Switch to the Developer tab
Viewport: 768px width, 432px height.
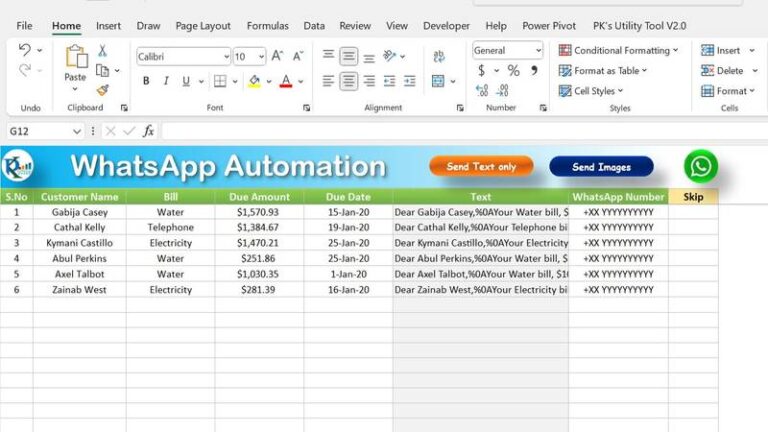pos(446,26)
